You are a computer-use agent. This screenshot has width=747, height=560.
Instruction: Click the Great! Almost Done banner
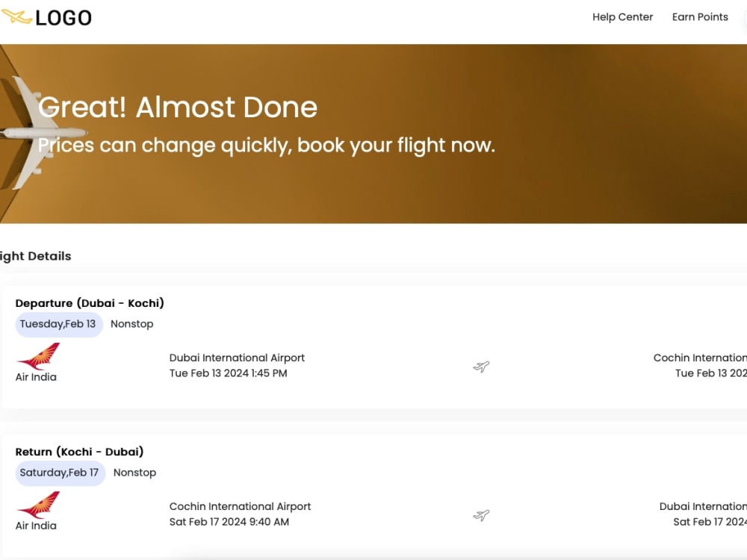pyautogui.click(x=179, y=108)
